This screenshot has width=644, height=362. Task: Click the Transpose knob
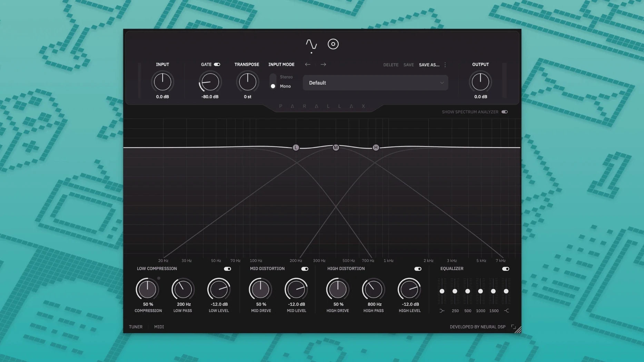[247, 82]
